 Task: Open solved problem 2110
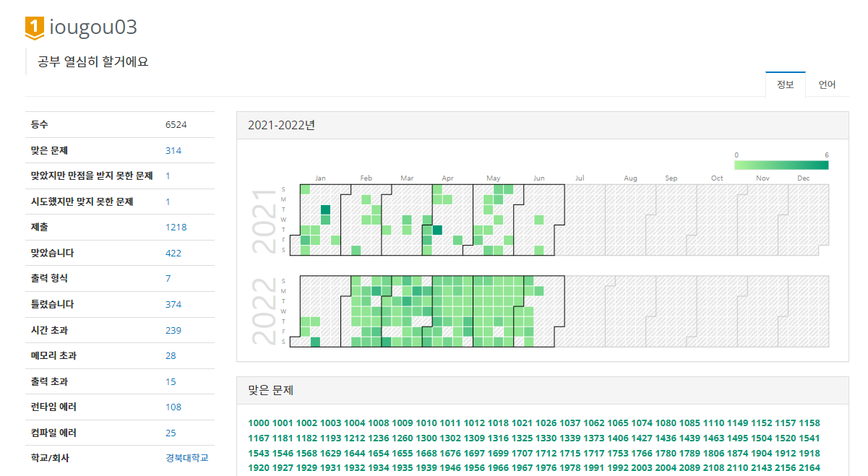click(738, 469)
